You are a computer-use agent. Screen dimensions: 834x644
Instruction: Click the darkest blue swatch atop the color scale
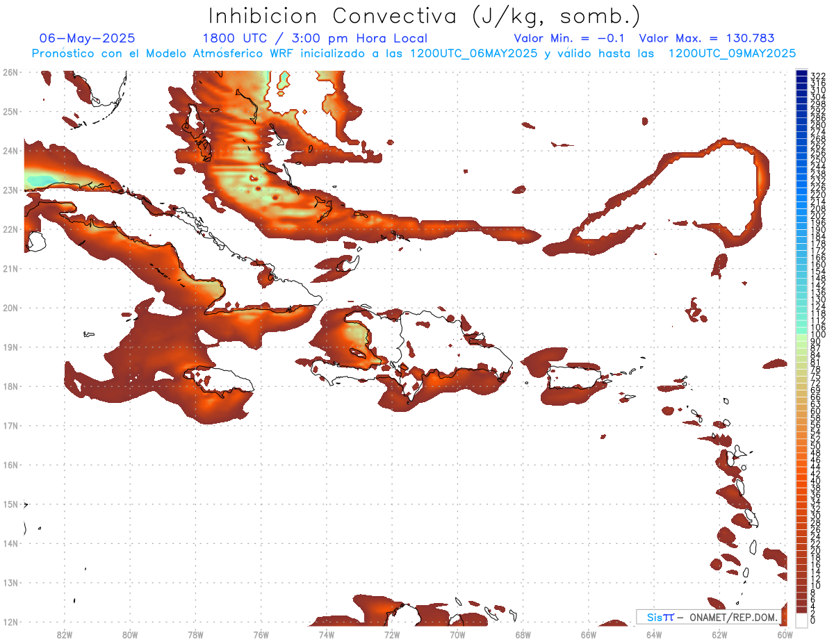point(801,73)
